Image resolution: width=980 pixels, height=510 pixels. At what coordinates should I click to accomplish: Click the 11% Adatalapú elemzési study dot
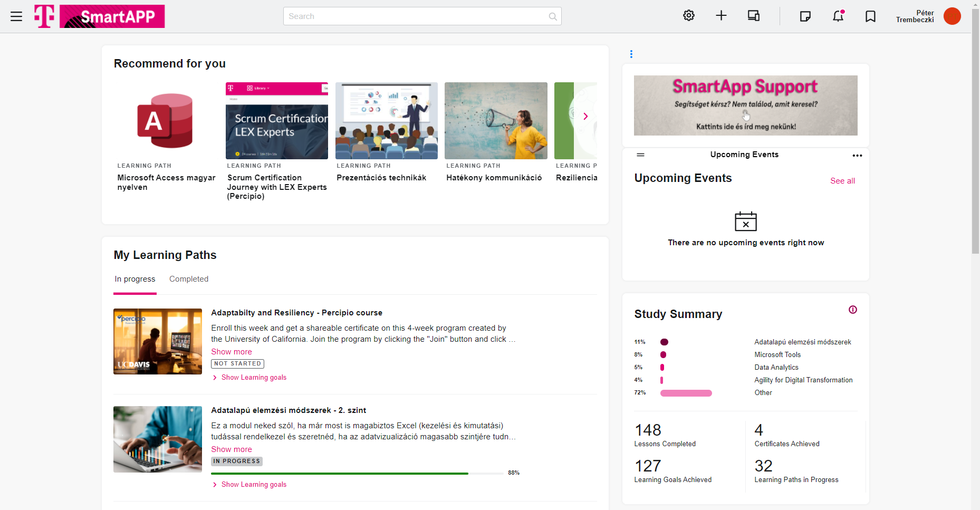pos(664,342)
